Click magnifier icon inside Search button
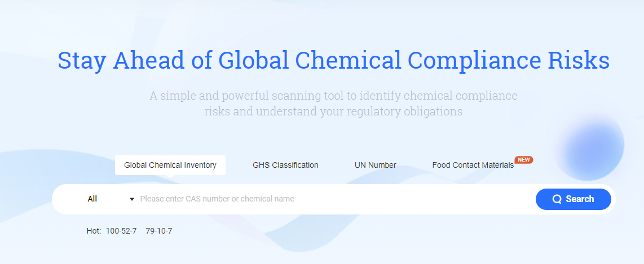Viewport: 644px width, 264px height. (x=557, y=199)
